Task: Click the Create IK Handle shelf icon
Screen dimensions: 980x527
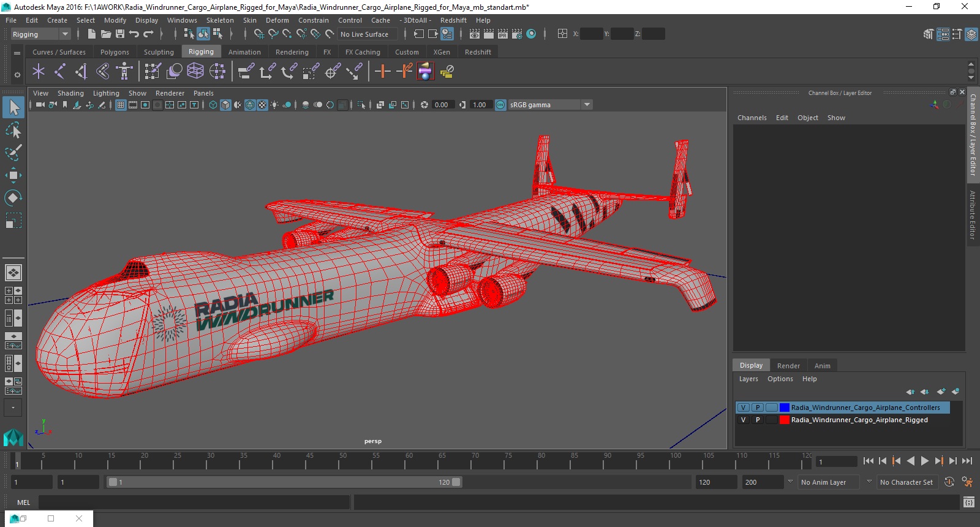Action: [81, 72]
